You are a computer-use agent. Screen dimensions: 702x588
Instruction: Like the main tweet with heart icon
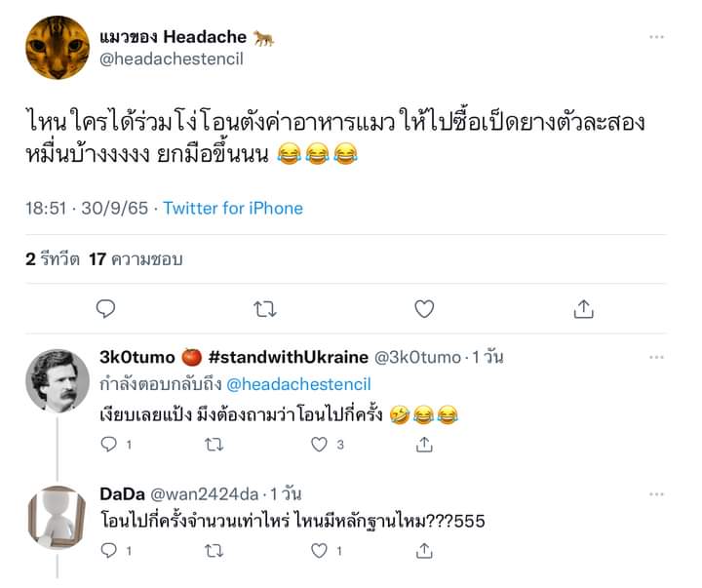424,309
